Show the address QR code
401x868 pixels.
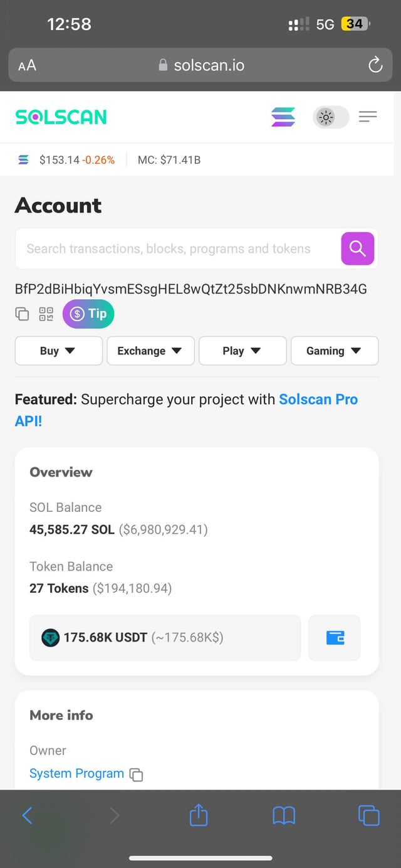[x=46, y=314]
